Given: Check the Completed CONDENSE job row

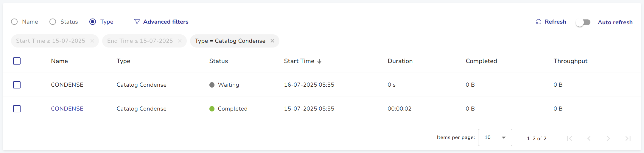Looking at the screenshot, I should pyautogui.click(x=17, y=109).
